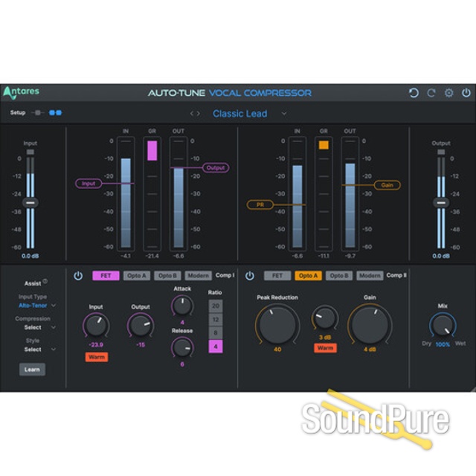Image resolution: width=476 pixels, height=476 pixels.
Task: Toggle the plugin power bypass icon
Action: (x=466, y=93)
